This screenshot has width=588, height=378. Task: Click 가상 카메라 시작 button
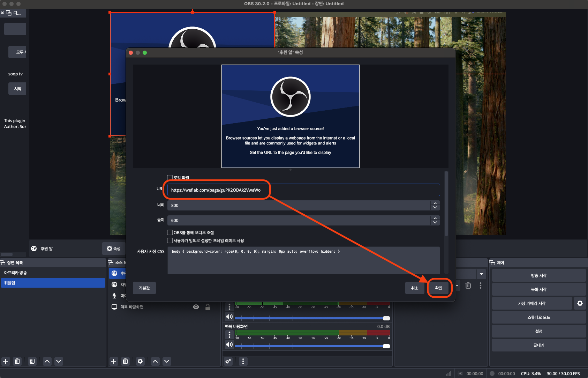(x=532, y=303)
